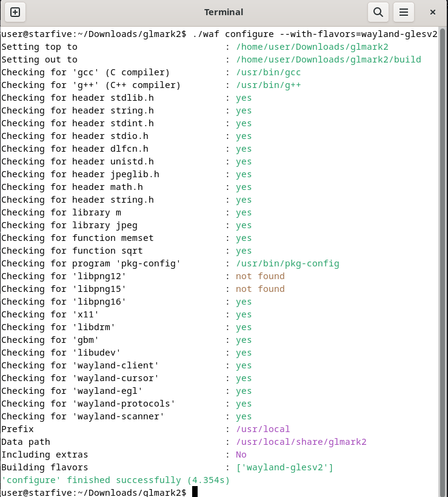The height and width of the screenshot is (497, 448).
Task: Click the Checking for library jpeg line
Action: point(127,225)
